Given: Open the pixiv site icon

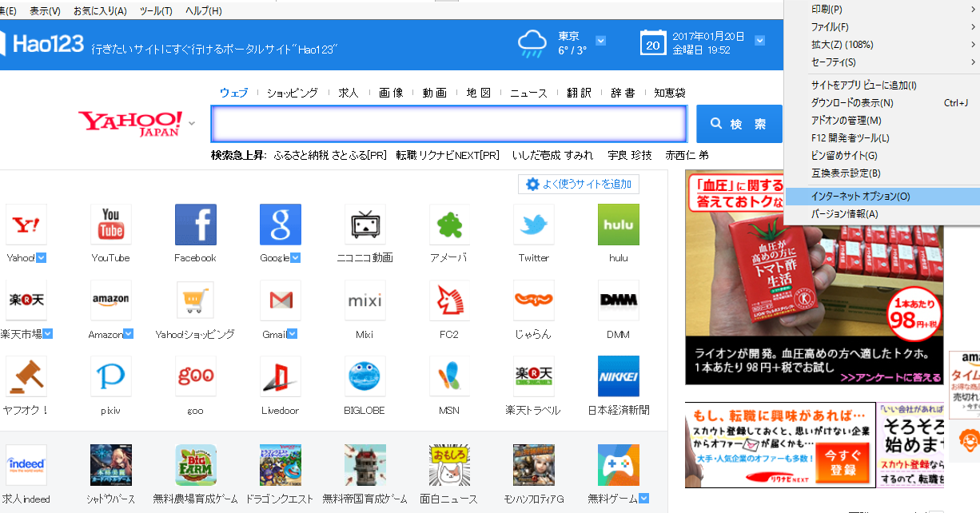Looking at the screenshot, I should pyautogui.click(x=111, y=376).
